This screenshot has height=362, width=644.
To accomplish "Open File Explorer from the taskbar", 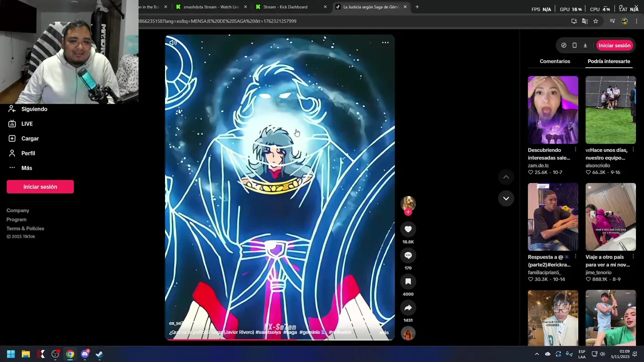I will [26, 354].
